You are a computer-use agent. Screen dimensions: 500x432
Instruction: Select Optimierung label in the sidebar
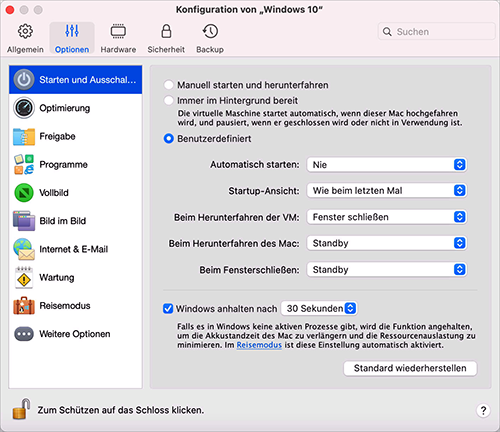tap(65, 108)
